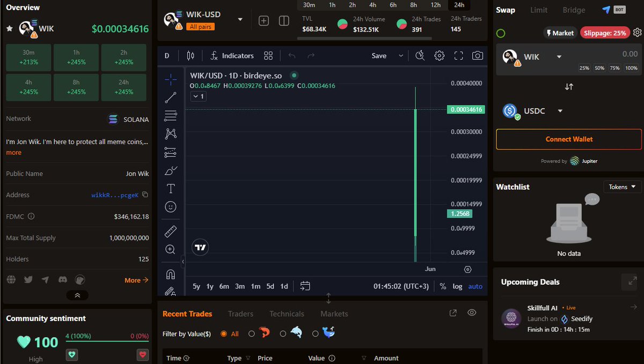Image resolution: width=644 pixels, height=364 pixels.
Task: Open the indicator templates grid
Action: [268, 56]
